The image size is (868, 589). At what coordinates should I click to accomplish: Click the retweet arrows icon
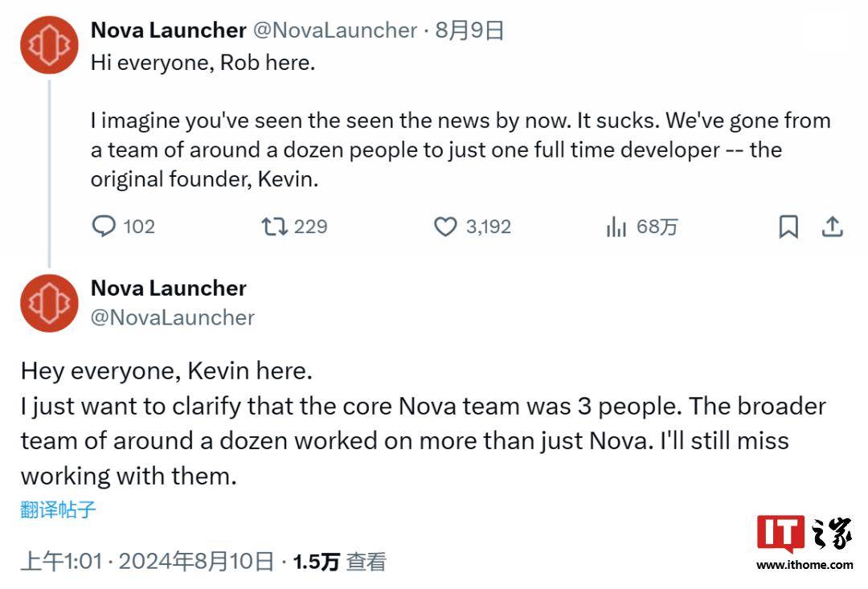(x=274, y=227)
